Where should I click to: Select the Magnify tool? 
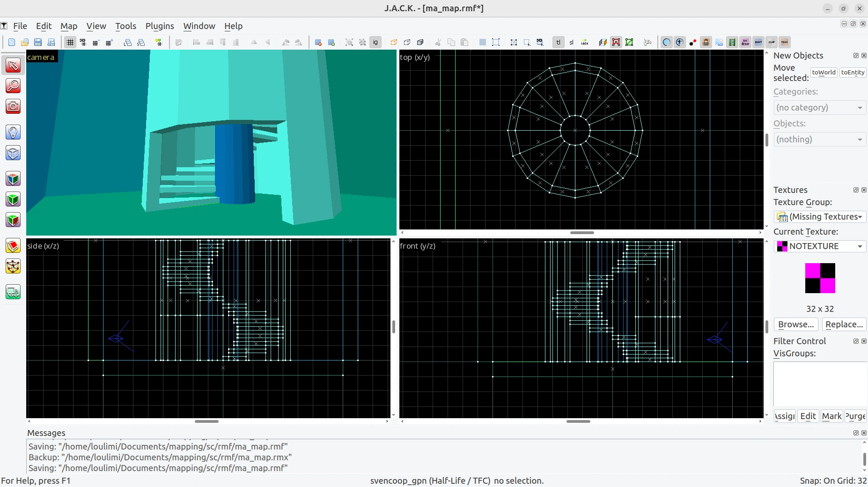click(x=13, y=86)
